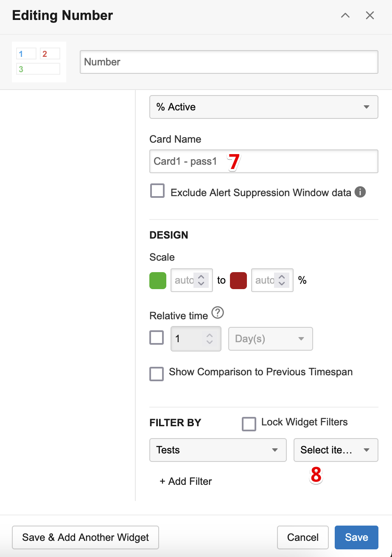
Task: Pick the green scale color swatch
Action: [158, 280]
